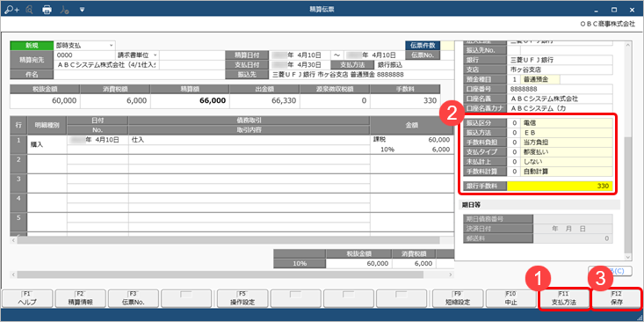This screenshot has height=322, width=644.
Task: Click the grayed search document icon
Action: tap(29, 9)
